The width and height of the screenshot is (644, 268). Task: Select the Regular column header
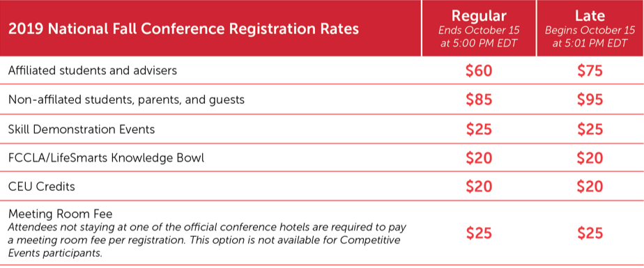[479, 17]
